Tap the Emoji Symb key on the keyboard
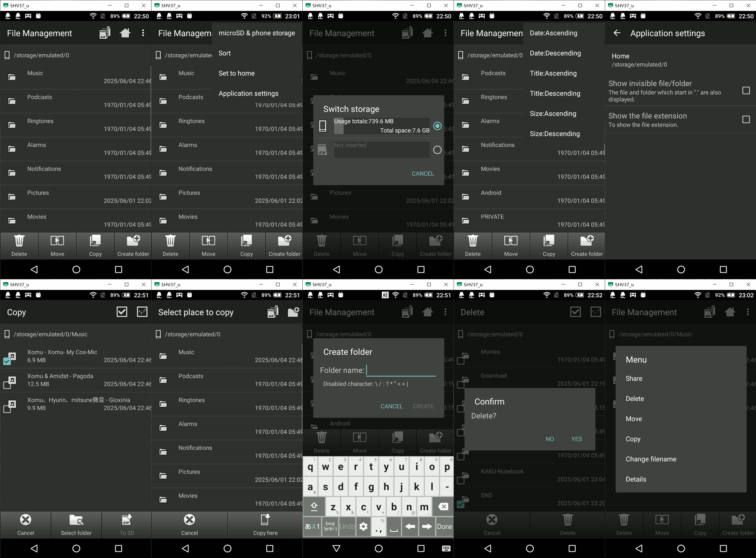Screen dimensions: 756x558 pos(330,526)
